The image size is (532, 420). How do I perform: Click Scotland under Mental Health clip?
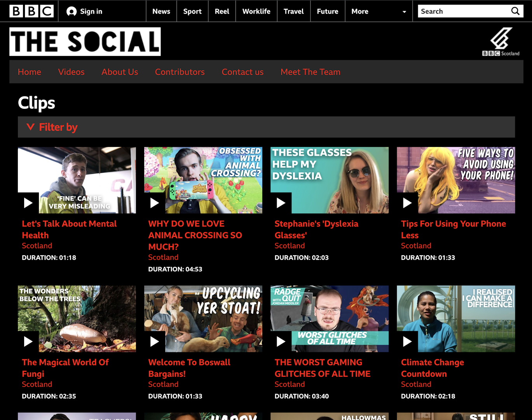point(37,246)
